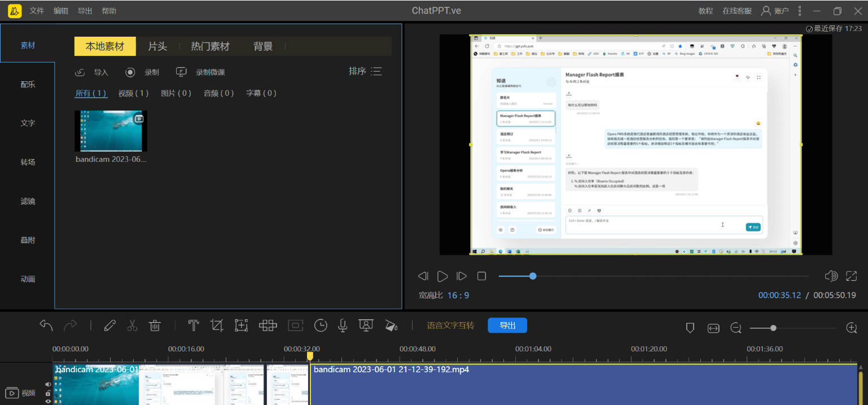868x405 pixels.
Task: Mute the video track speaker icon
Action: coord(48,384)
